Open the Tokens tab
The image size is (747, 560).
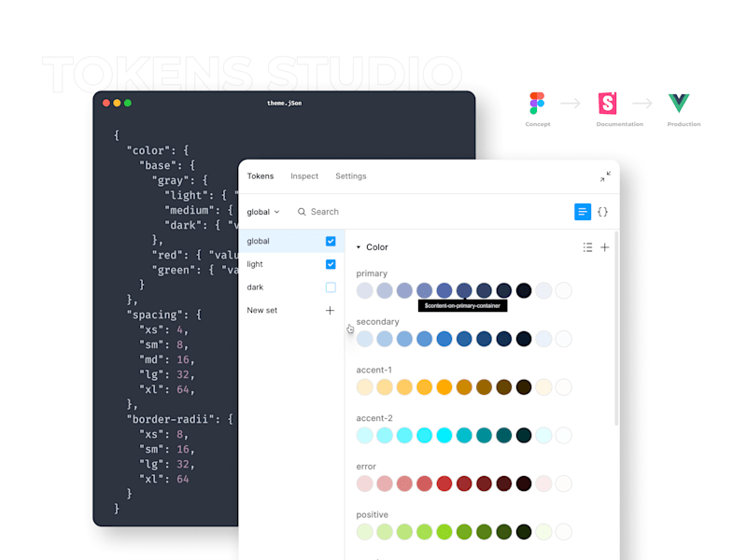261,176
